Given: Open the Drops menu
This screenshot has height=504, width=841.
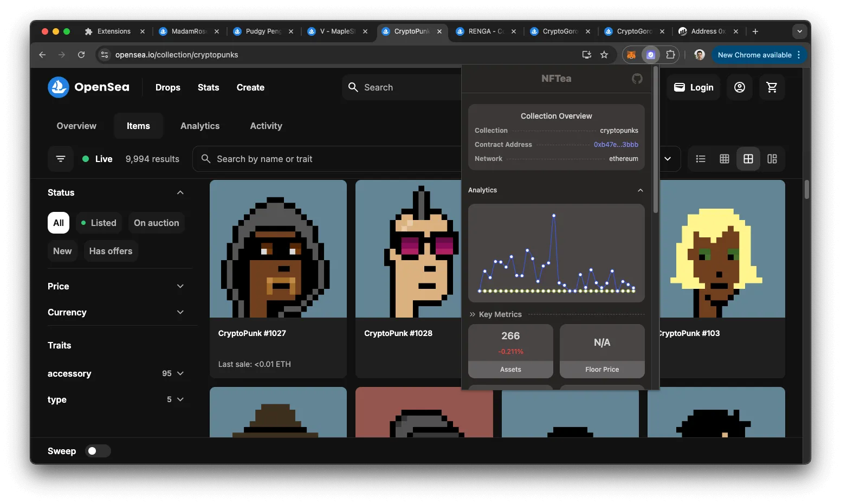Looking at the screenshot, I should (x=168, y=87).
